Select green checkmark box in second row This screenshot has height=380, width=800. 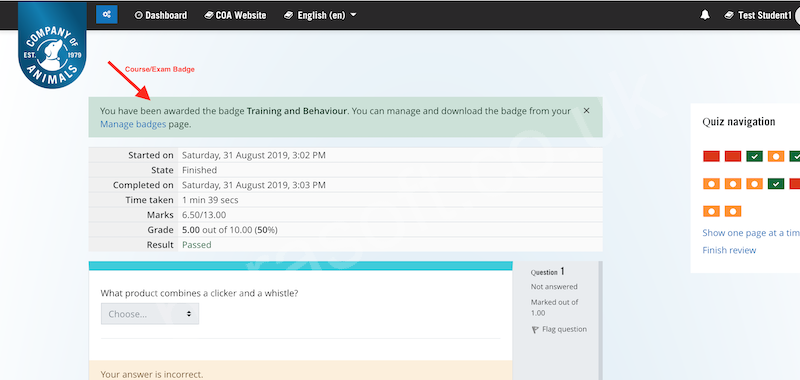(x=776, y=184)
